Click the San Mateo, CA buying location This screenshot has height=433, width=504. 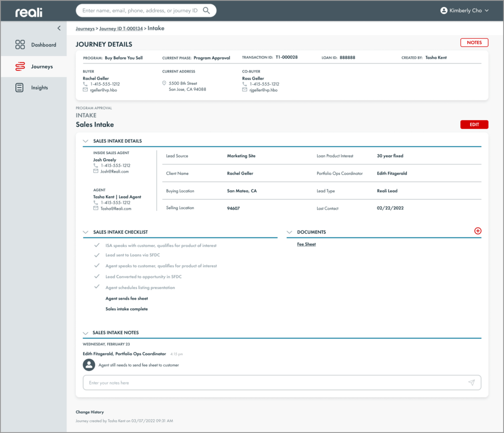tap(242, 191)
